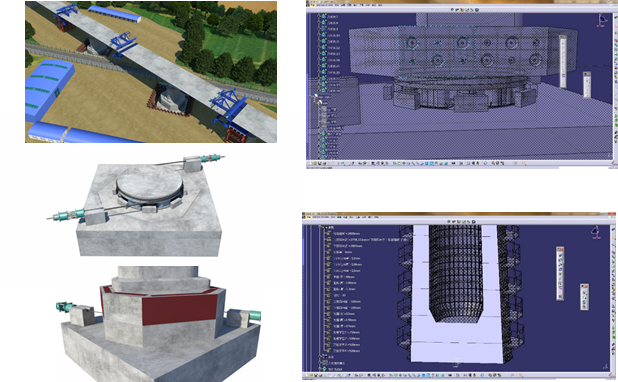This screenshot has height=382, width=618.
Task: Click the small top-center toolbar in the lower CATIA window
Action: click(x=461, y=222)
